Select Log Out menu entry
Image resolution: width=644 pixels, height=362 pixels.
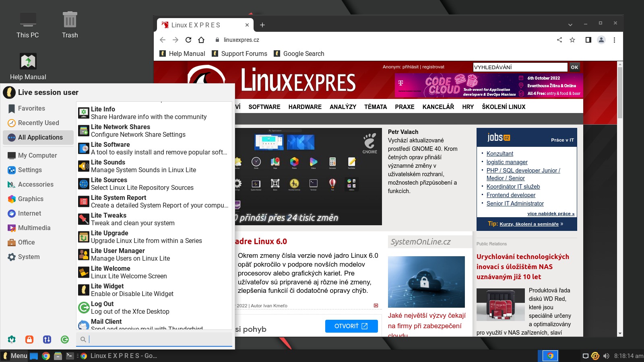[154, 308]
